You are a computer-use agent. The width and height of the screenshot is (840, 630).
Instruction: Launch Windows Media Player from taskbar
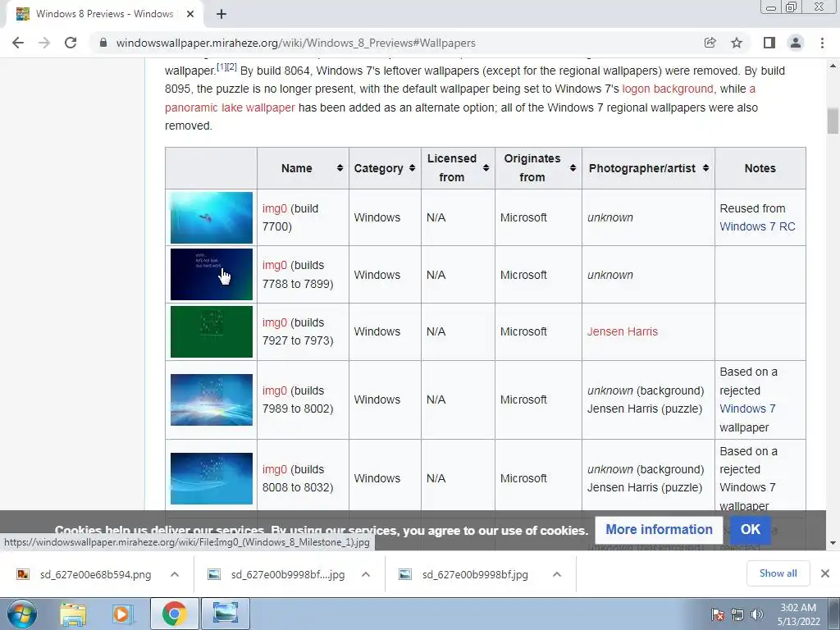(122, 614)
